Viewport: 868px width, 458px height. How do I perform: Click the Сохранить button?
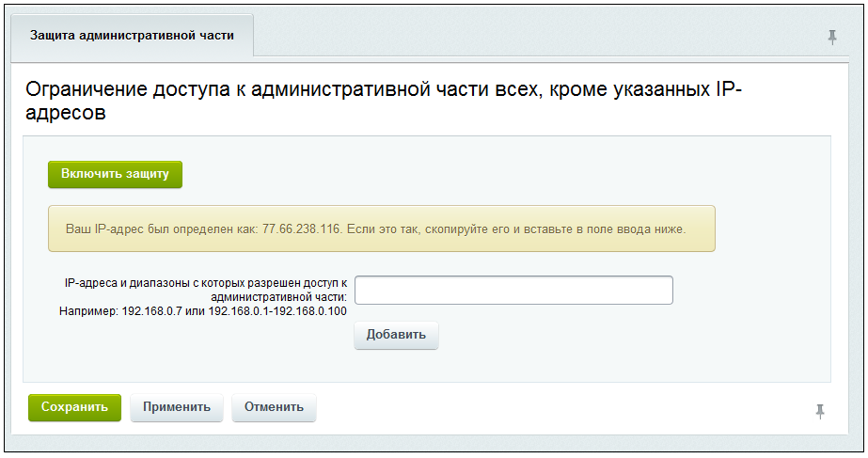pyautogui.click(x=74, y=407)
